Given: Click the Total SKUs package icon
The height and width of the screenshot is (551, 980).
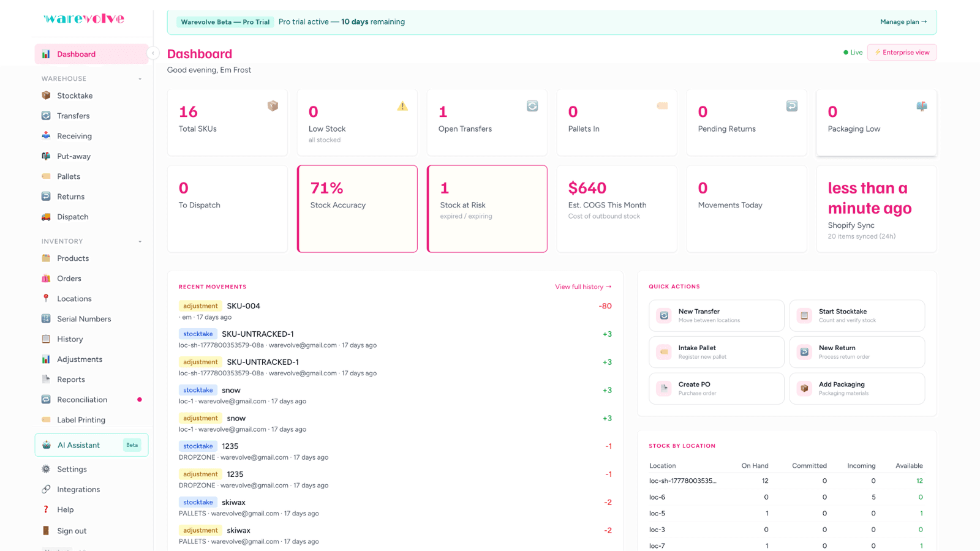Looking at the screenshot, I should (273, 106).
